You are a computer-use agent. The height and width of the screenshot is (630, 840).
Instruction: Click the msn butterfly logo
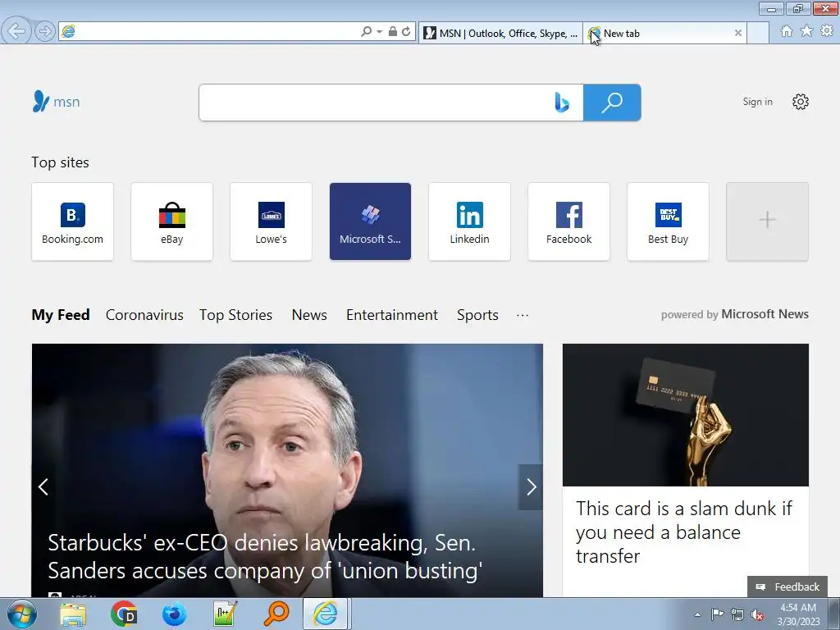57,101
